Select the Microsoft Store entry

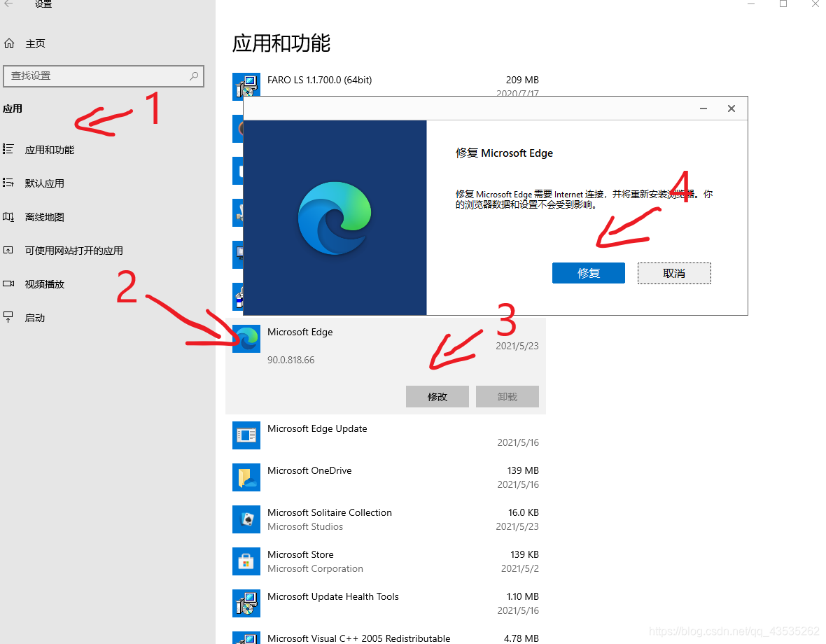pyautogui.click(x=386, y=561)
